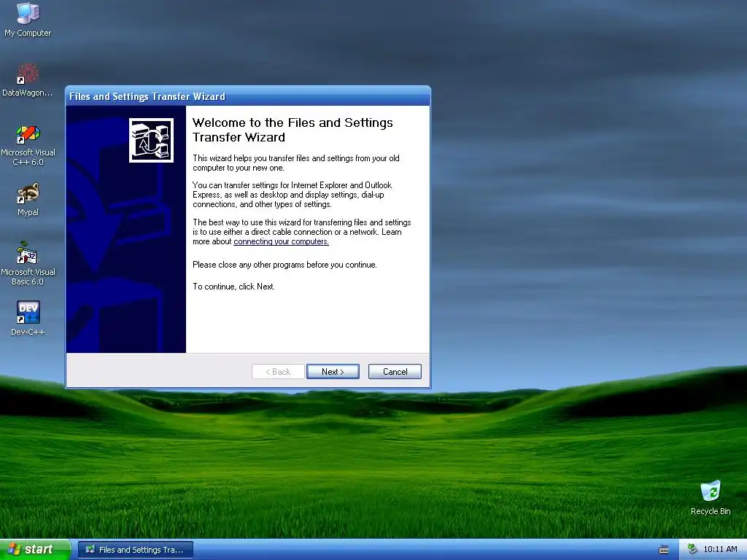Click the Next button in wizard
The height and width of the screenshot is (560, 747).
333,371
